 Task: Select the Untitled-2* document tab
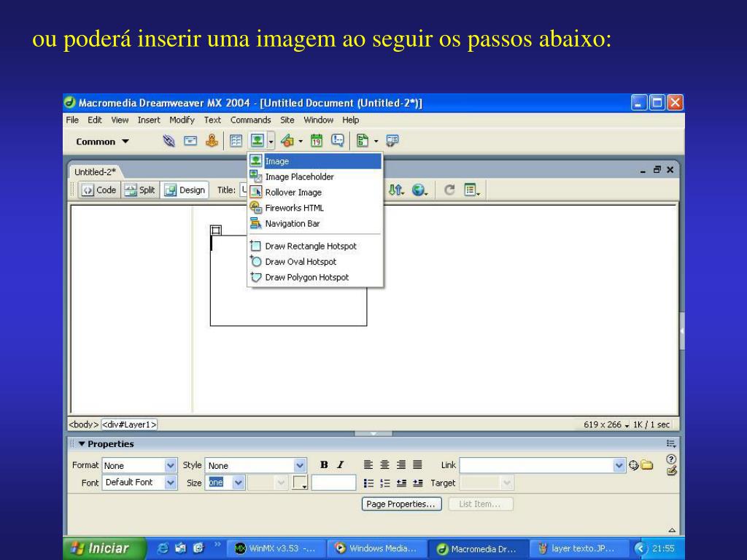point(95,172)
